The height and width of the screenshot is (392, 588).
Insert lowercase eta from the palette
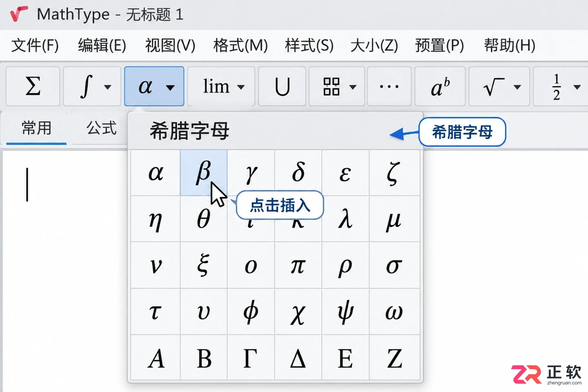pos(156,219)
